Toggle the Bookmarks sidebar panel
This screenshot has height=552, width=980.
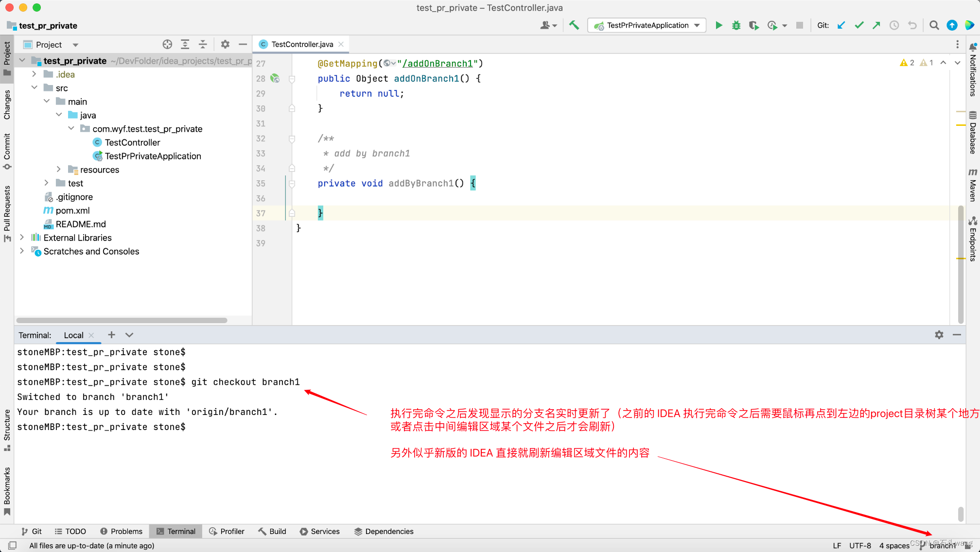[7, 491]
